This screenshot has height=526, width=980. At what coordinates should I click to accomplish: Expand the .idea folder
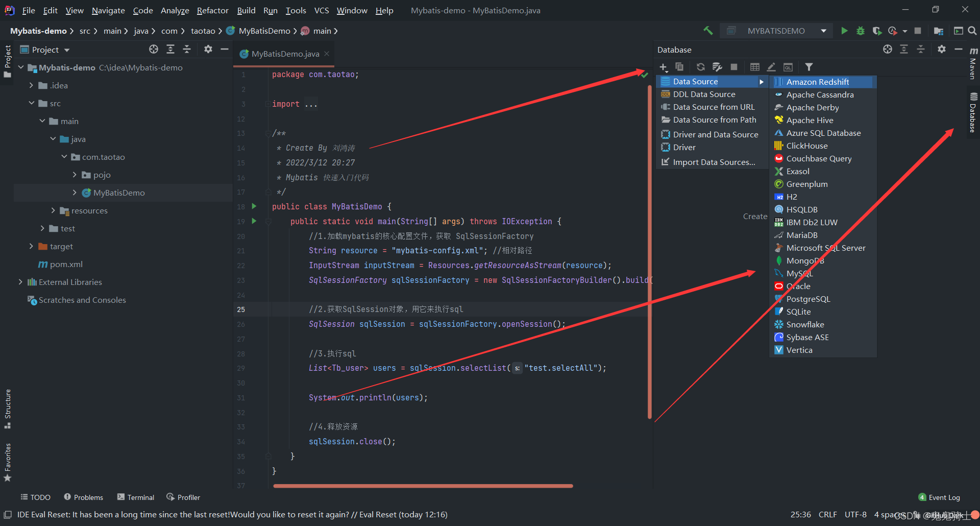click(x=31, y=85)
